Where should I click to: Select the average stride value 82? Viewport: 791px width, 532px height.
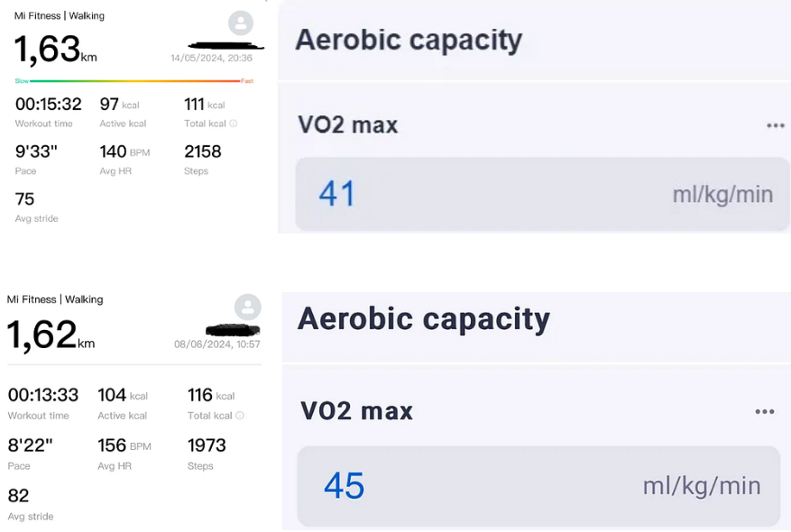[x=19, y=496]
